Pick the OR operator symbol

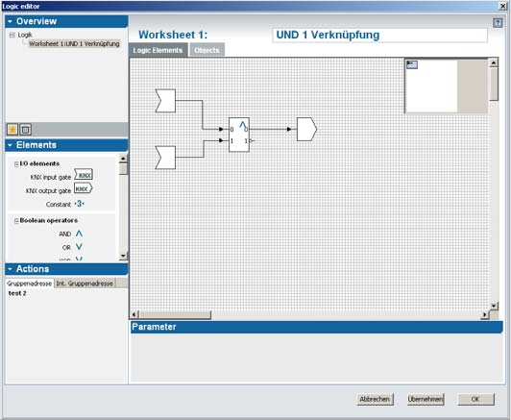point(79,247)
